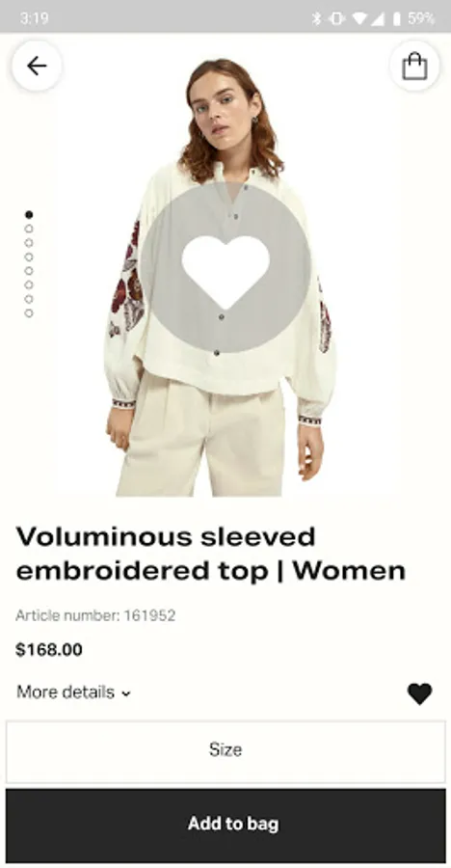Tap the Wi-Fi signal status icon
This screenshot has width=451, height=868.
point(359,18)
